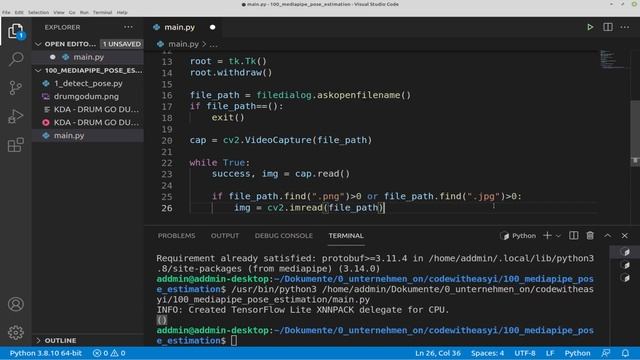Open the Selection menu

pos(38,12)
